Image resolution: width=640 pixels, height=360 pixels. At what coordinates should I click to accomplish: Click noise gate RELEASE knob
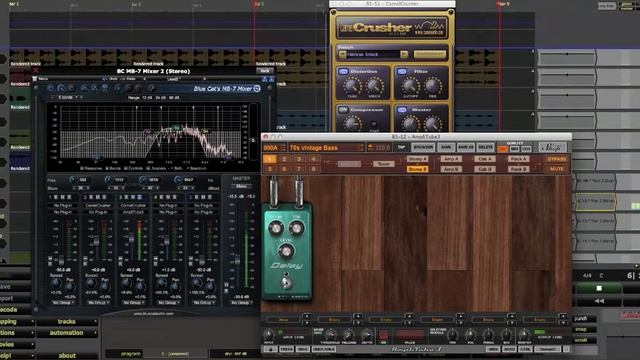349,335
